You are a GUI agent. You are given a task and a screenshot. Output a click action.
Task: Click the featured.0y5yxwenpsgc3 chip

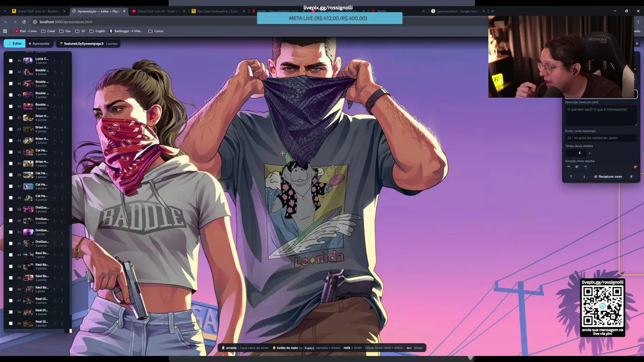point(88,44)
